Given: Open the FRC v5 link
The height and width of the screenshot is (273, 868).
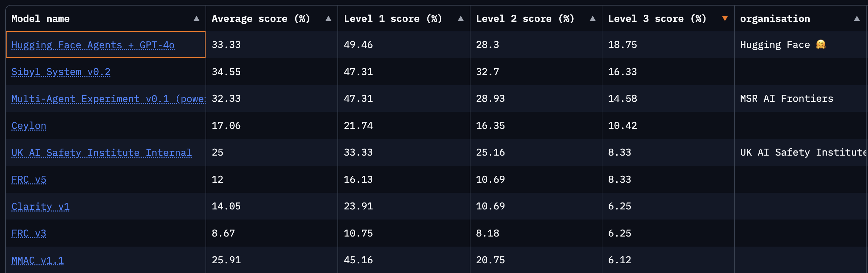Looking at the screenshot, I should click(x=29, y=179).
